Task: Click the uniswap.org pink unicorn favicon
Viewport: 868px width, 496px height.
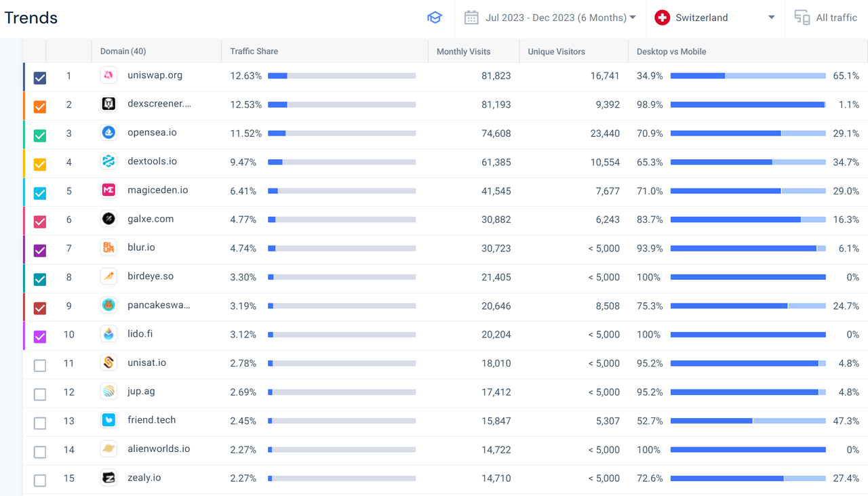Action: (x=108, y=75)
